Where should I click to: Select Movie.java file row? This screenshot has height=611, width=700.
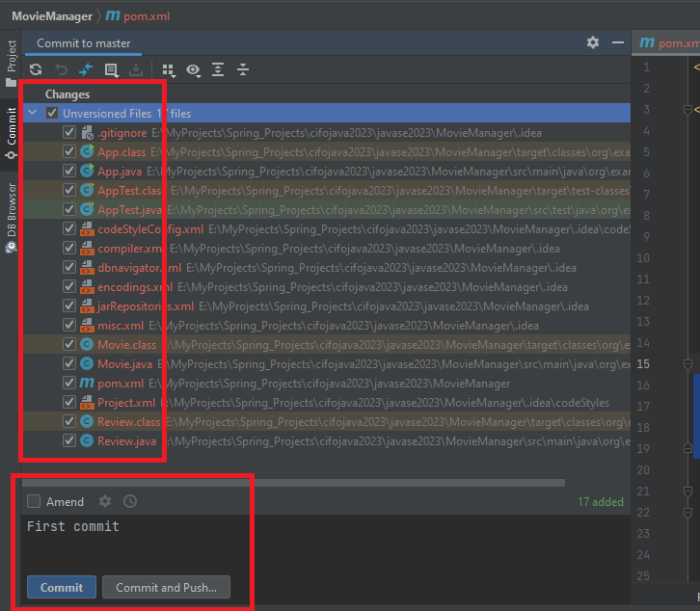coord(327,363)
